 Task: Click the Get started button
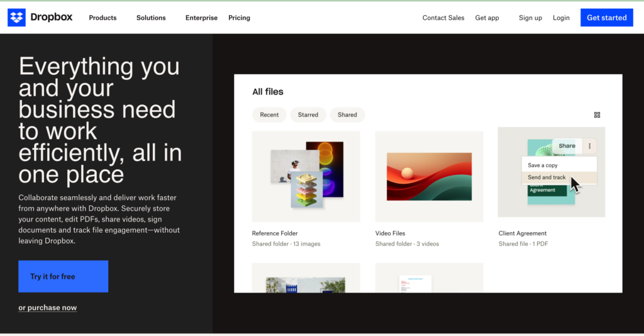coord(607,18)
